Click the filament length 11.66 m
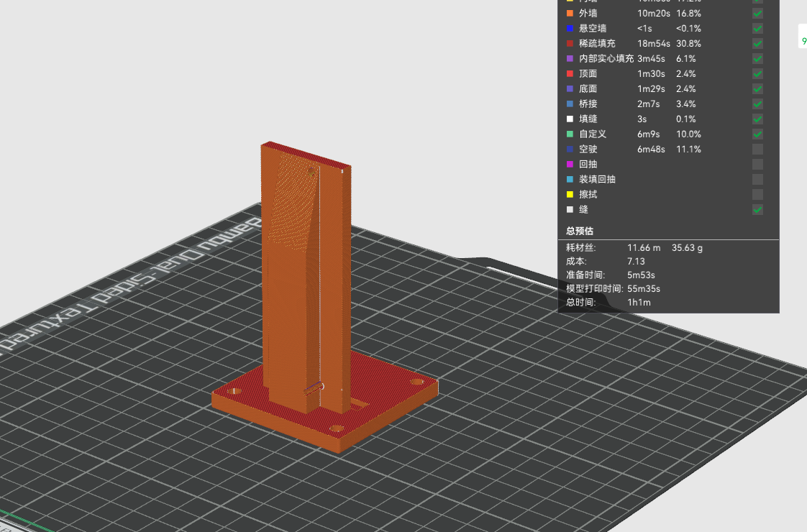807x532 pixels. [644, 248]
